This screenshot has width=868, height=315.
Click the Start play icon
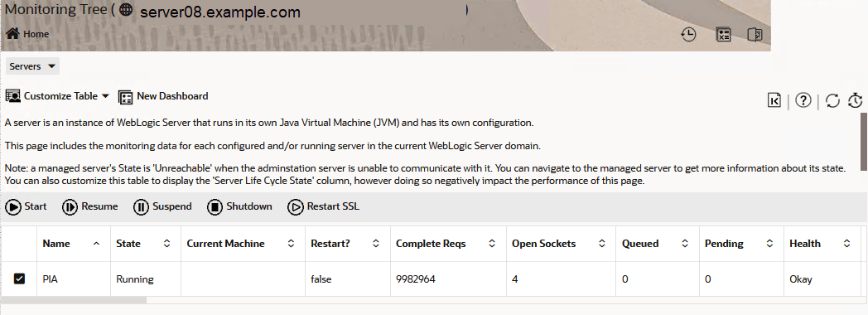pyautogui.click(x=13, y=207)
